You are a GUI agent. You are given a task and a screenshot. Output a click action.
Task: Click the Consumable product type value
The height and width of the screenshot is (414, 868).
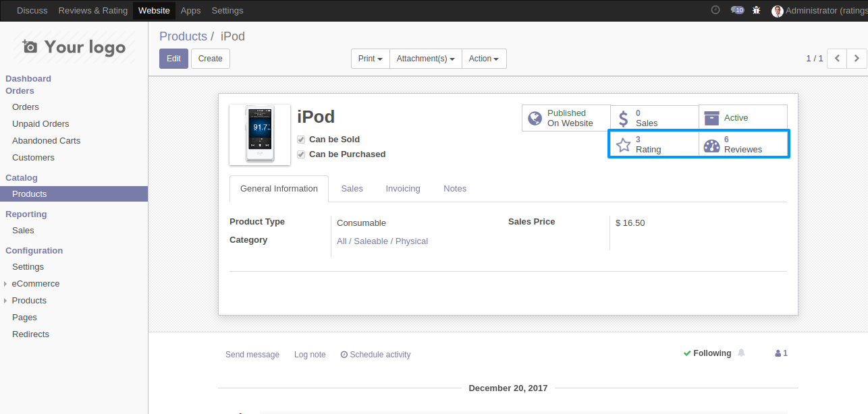(x=361, y=223)
